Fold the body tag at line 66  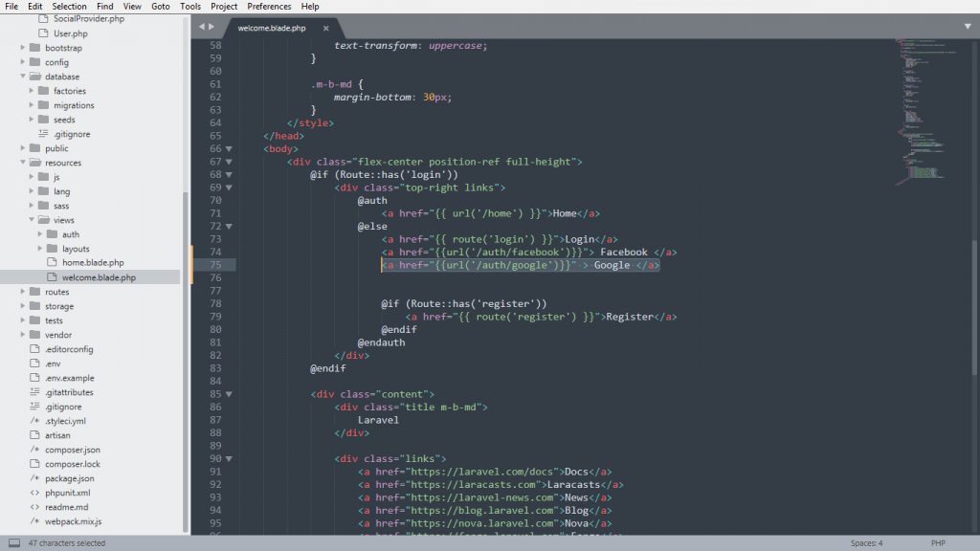(x=230, y=149)
